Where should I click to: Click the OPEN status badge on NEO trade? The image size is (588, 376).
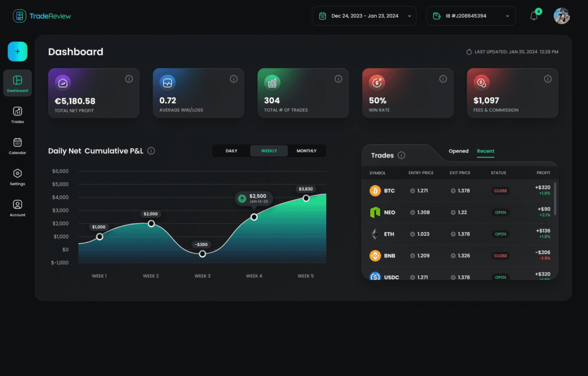tap(500, 212)
